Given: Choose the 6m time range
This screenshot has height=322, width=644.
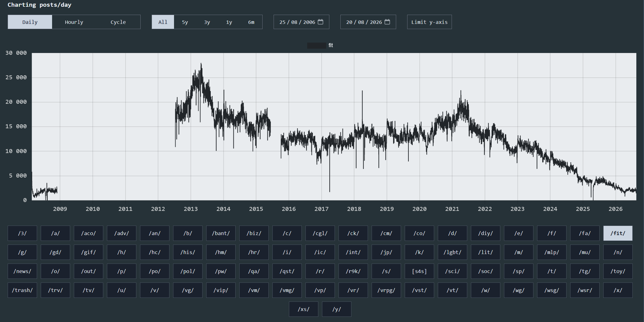Looking at the screenshot, I should 251,22.
